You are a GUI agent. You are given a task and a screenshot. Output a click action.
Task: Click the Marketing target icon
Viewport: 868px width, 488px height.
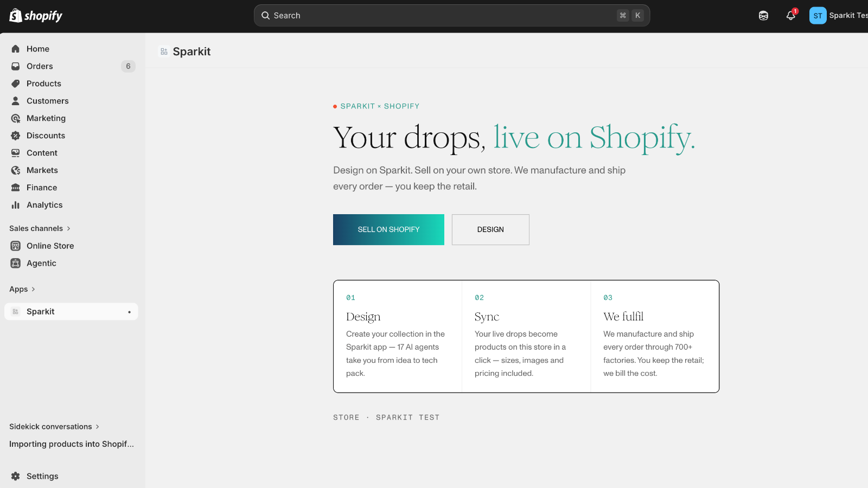pyautogui.click(x=16, y=118)
